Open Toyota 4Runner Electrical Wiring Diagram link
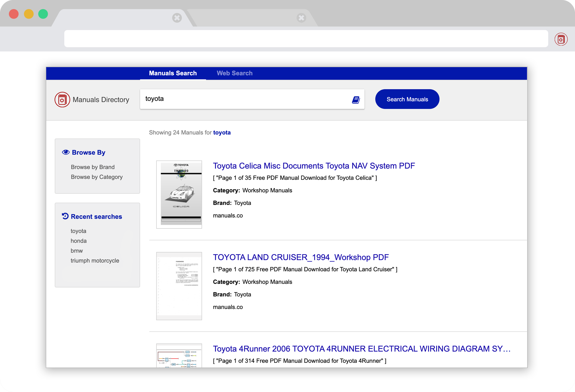Image resolution: width=575 pixels, height=392 pixels. (362, 349)
